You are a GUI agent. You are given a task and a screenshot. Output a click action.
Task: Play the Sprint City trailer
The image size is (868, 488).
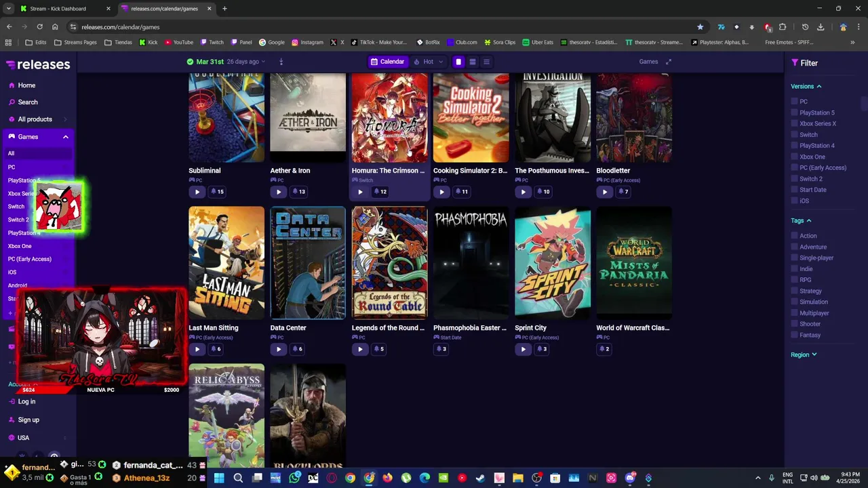tap(523, 349)
